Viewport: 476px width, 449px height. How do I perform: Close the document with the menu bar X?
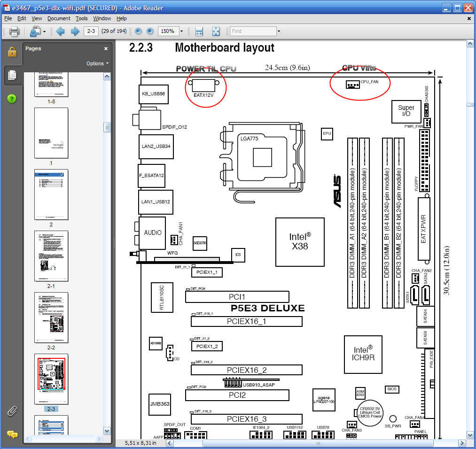[469, 18]
